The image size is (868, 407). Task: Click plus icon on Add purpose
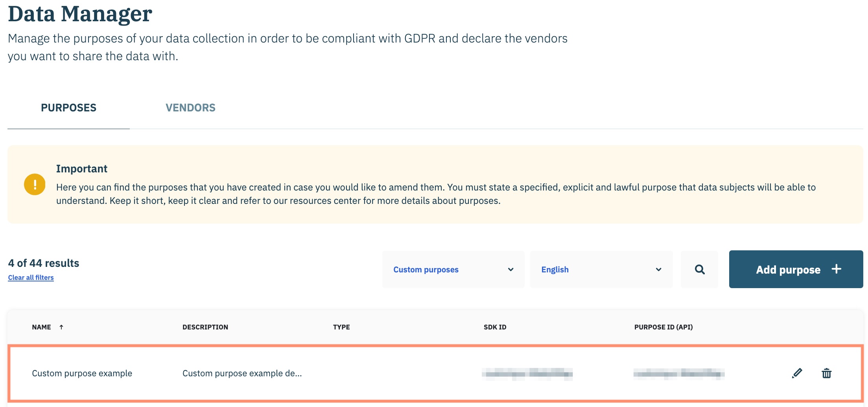[x=837, y=269]
